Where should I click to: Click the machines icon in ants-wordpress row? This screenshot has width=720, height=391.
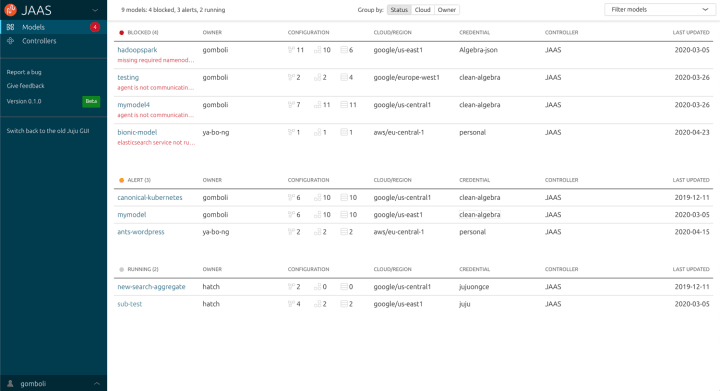344,232
